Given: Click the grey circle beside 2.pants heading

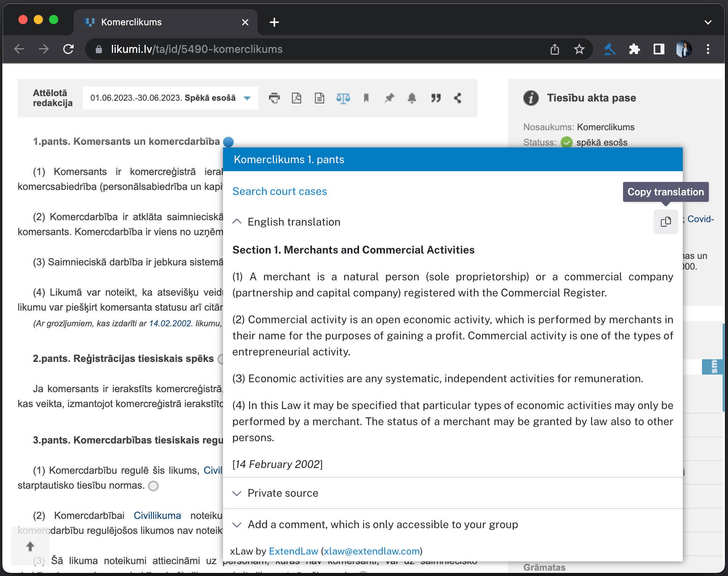Looking at the screenshot, I should (221, 359).
